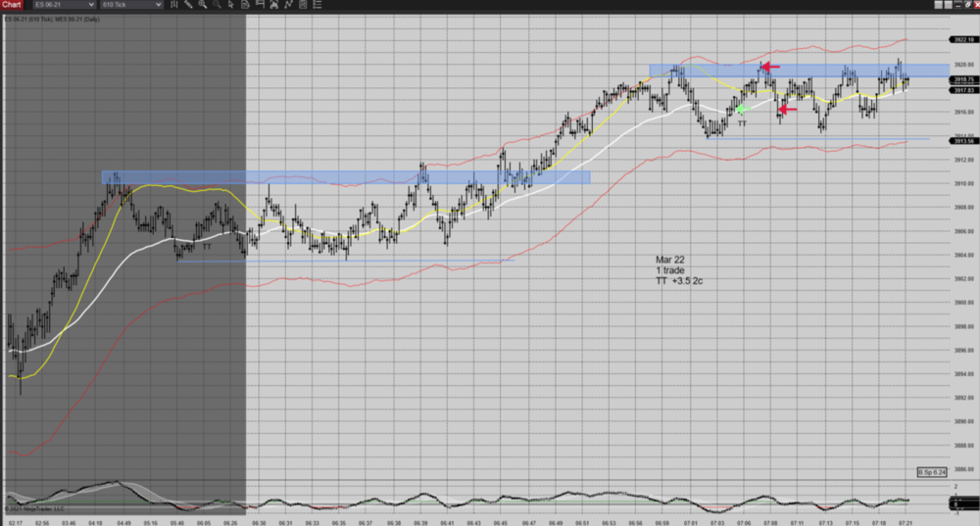Click the second gray link square at top right
The image size is (980, 526).
click(x=948, y=5)
